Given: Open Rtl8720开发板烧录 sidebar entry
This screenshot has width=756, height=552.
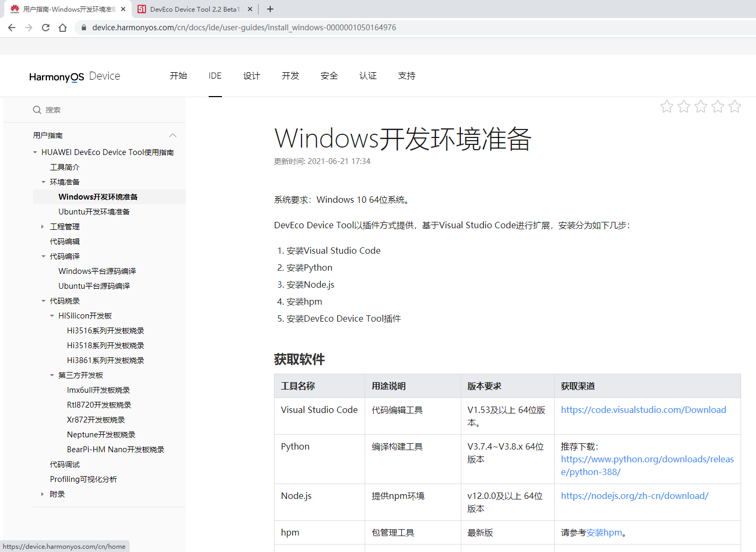Looking at the screenshot, I should point(99,405).
